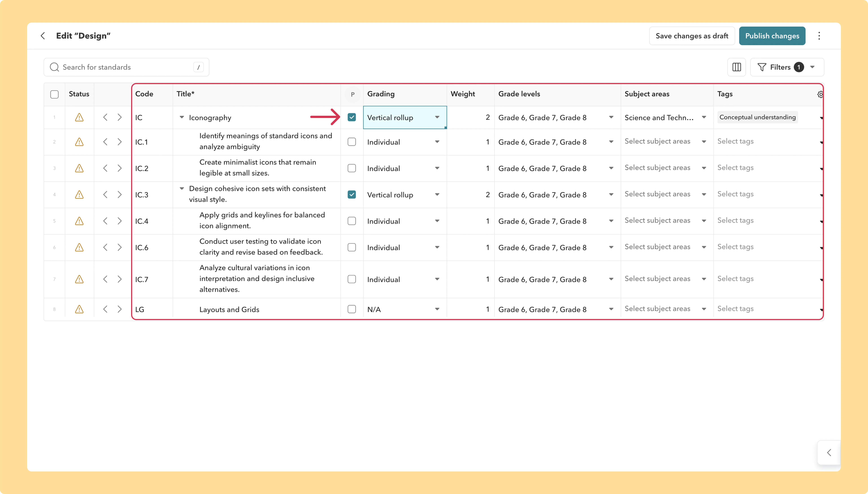Click warning status icon for IC row
The width and height of the screenshot is (868, 494).
pyautogui.click(x=79, y=117)
